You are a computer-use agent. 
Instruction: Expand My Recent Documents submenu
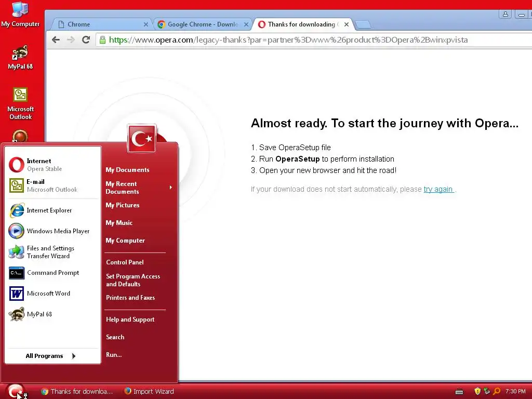pos(139,188)
